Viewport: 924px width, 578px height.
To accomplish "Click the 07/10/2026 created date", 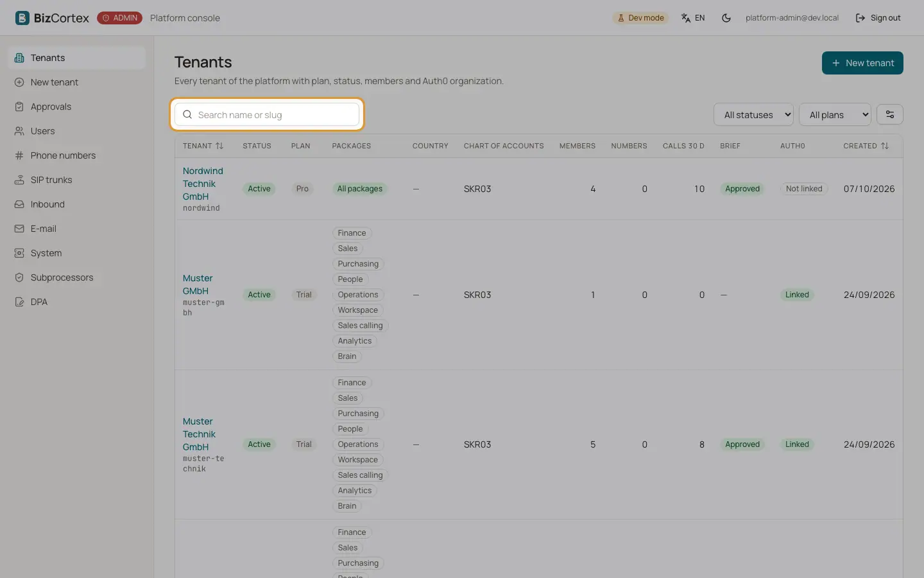I will pyautogui.click(x=869, y=189).
